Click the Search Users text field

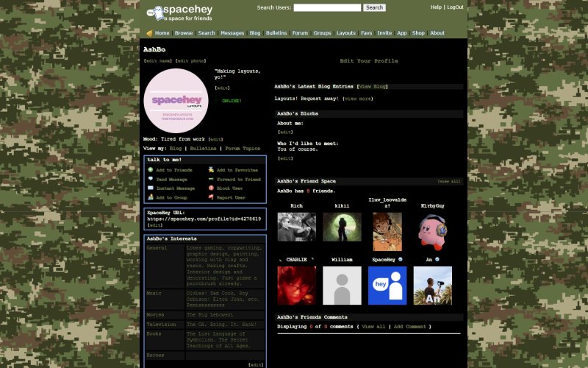pos(327,7)
